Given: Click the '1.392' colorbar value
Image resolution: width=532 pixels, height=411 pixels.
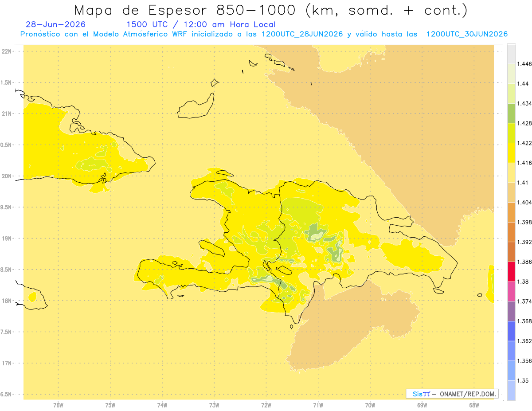Looking at the screenshot, I should (x=524, y=242).
